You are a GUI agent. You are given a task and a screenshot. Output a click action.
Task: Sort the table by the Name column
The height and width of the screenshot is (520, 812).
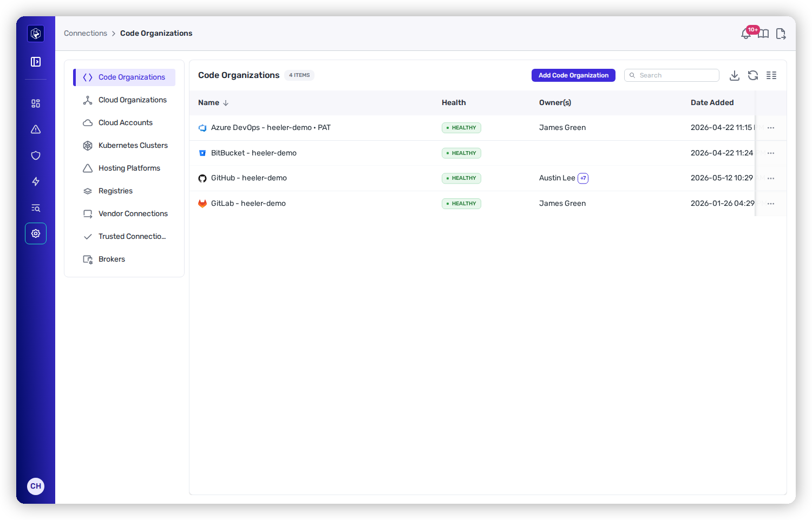(x=213, y=102)
